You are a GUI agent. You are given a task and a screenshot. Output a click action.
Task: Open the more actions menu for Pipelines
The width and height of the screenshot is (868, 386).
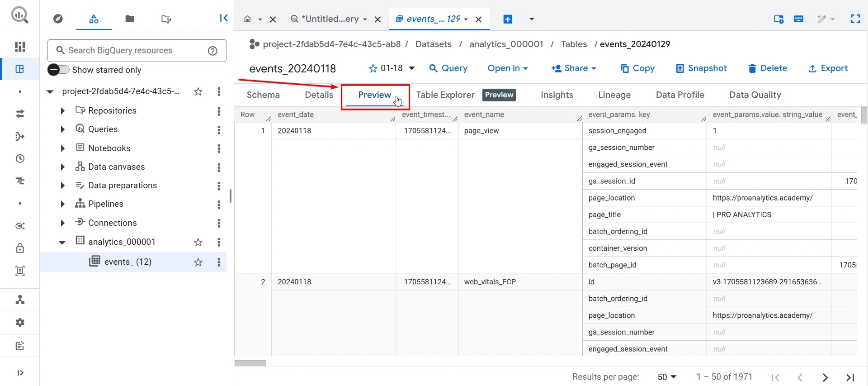tap(219, 204)
